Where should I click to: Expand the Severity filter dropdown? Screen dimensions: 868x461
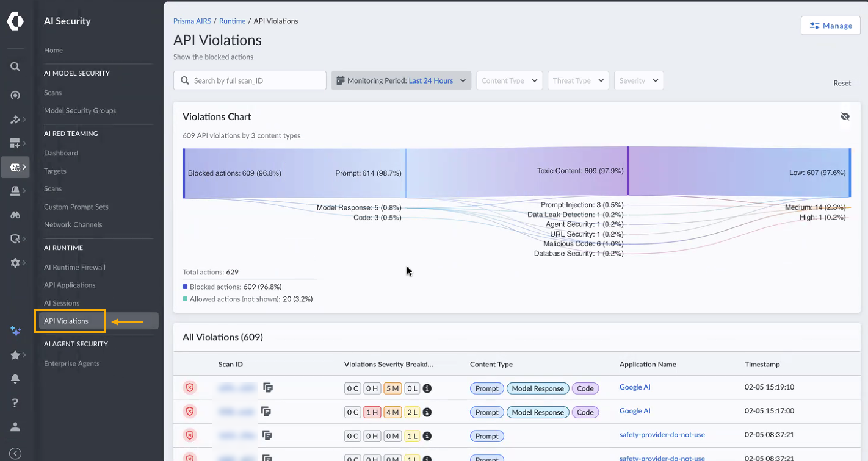[x=638, y=80]
